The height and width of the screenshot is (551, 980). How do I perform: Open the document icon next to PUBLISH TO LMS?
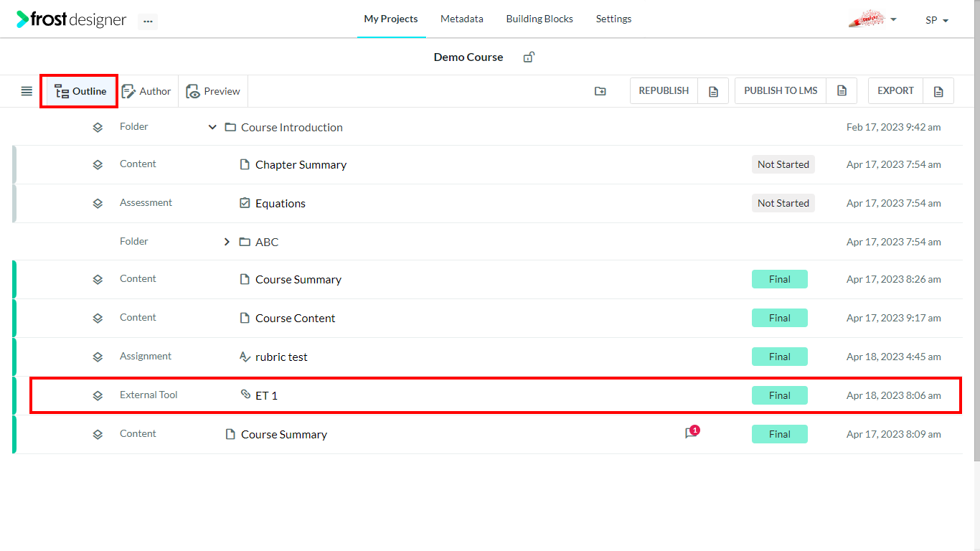842,91
